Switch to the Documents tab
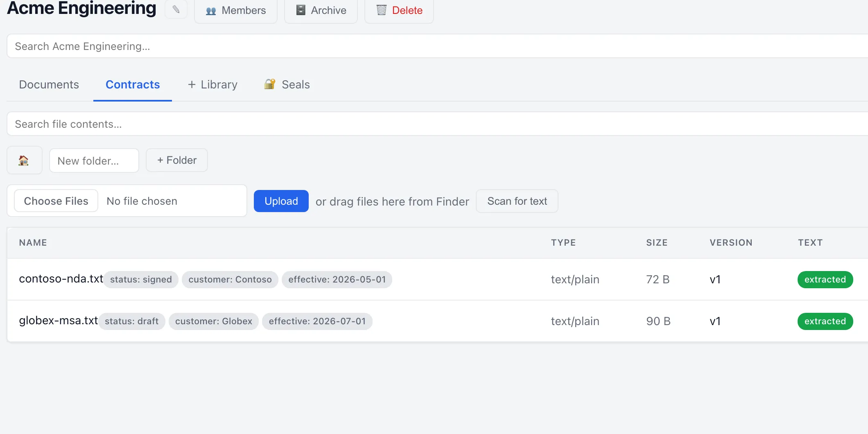868x434 pixels. (49, 84)
